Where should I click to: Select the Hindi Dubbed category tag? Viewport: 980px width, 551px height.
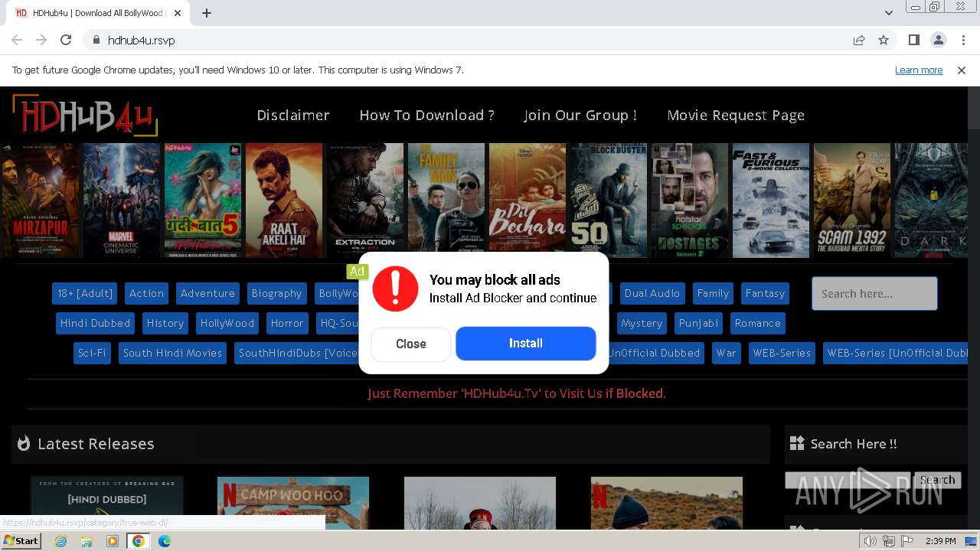pyautogui.click(x=96, y=324)
